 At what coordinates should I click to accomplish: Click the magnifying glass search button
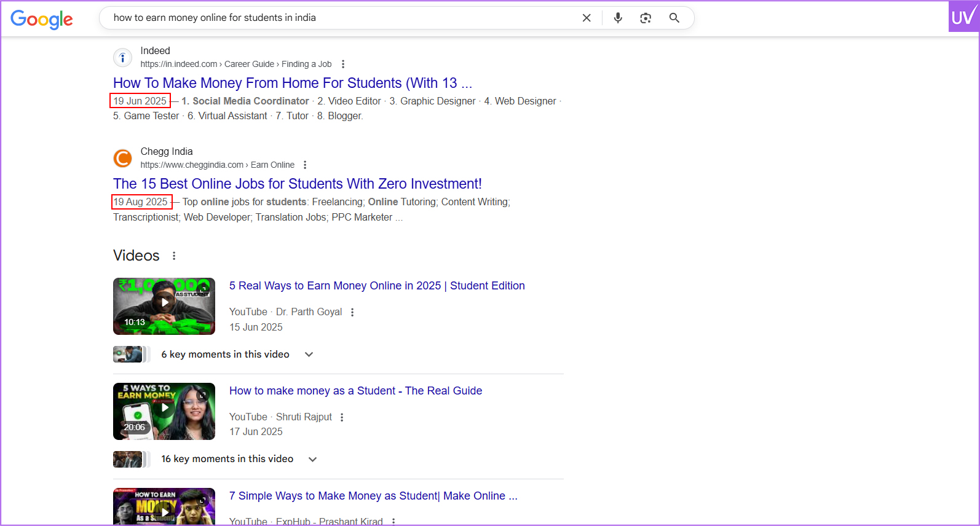click(x=674, y=18)
